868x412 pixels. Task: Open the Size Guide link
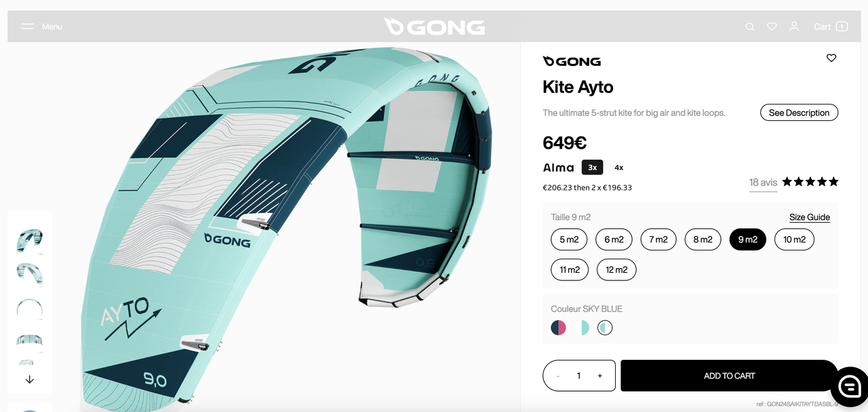pos(810,217)
